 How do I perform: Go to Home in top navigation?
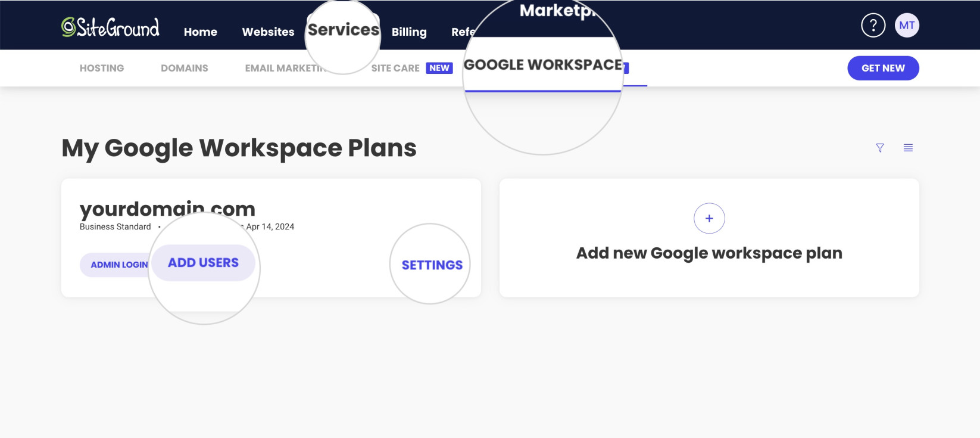[201, 32]
